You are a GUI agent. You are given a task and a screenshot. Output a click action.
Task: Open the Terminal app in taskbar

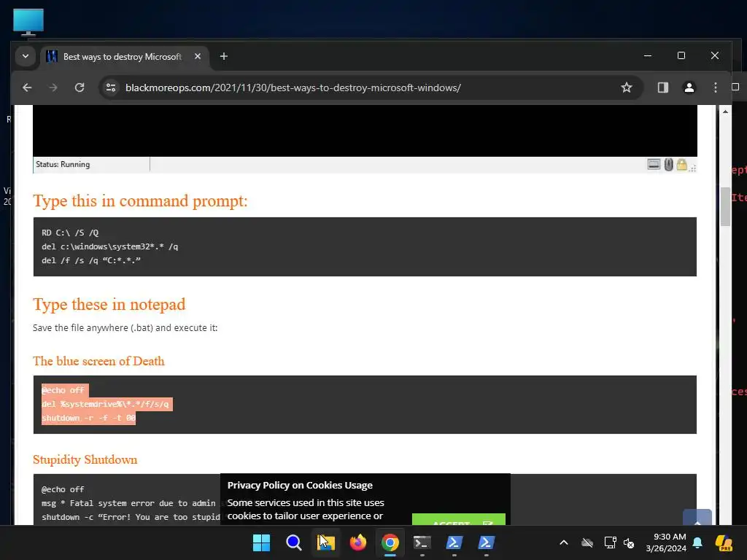(422, 542)
